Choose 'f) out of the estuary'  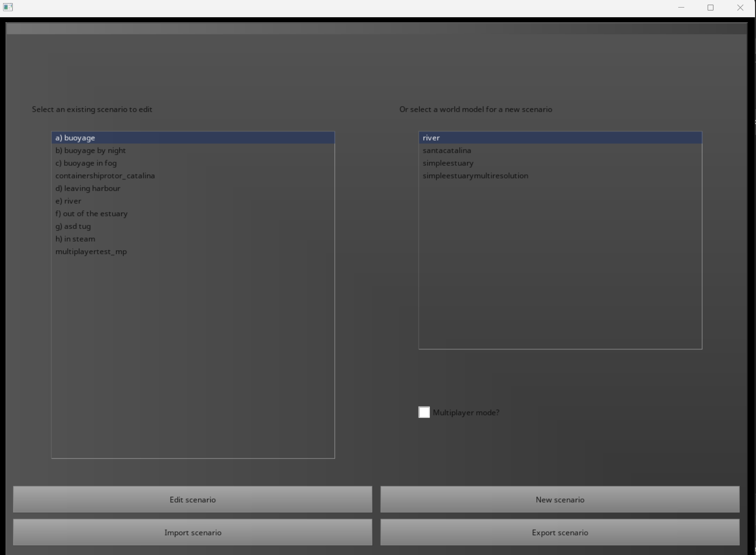point(91,213)
